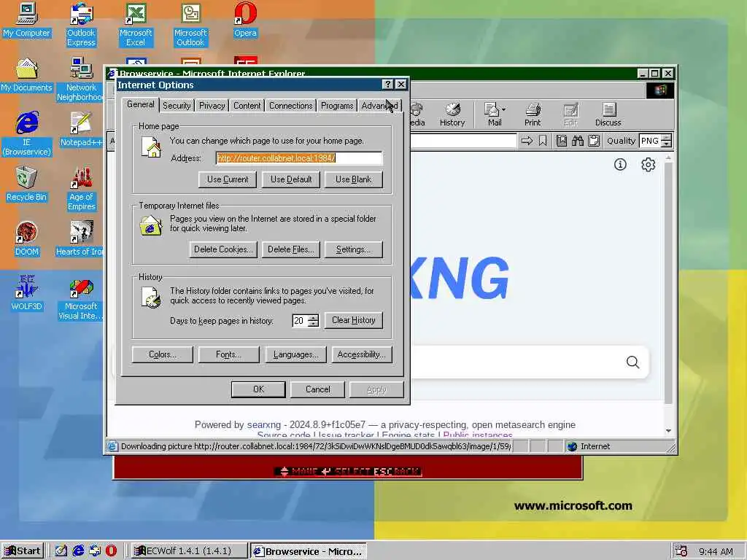The image size is (747, 560).
Task: Click the home page Address field
Action: 299,158
